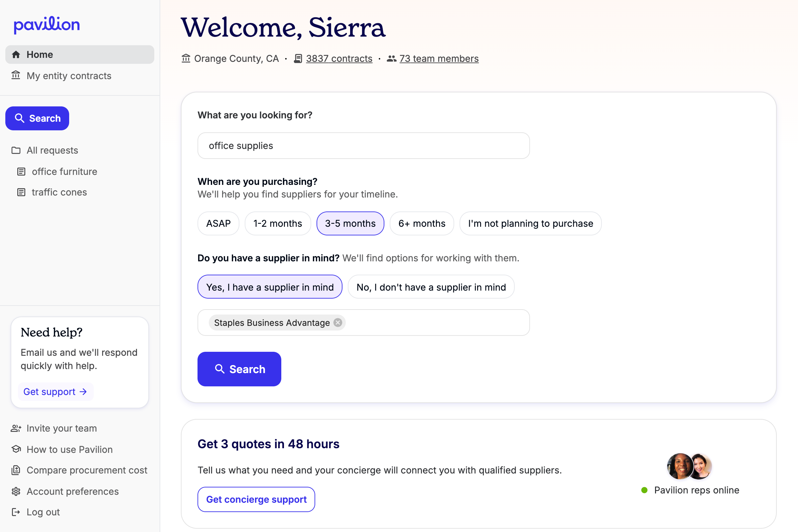
Task: Pick I'm not planning to purchase
Action: (530, 223)
